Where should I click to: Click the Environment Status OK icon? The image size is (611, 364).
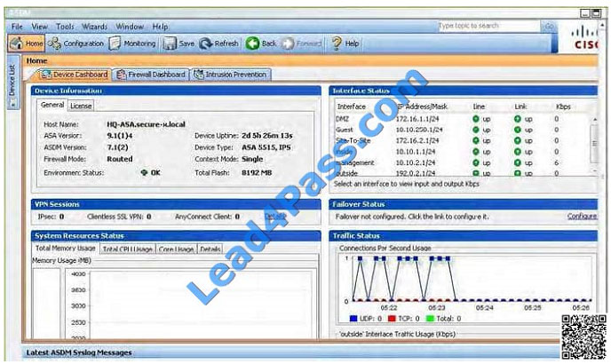click(144, 172)
